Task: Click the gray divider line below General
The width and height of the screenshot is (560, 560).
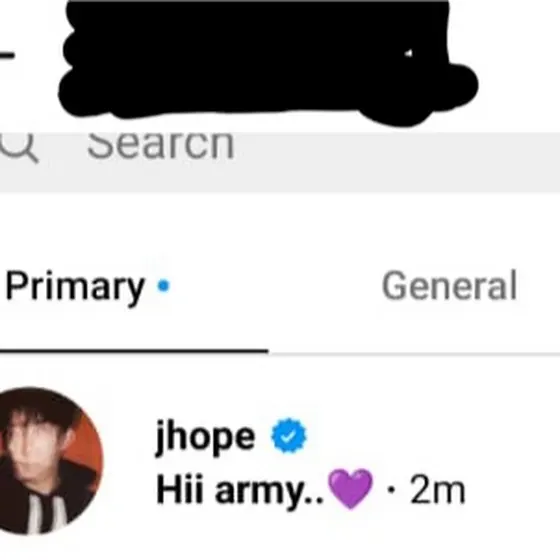Action: (x=414, y=354)
